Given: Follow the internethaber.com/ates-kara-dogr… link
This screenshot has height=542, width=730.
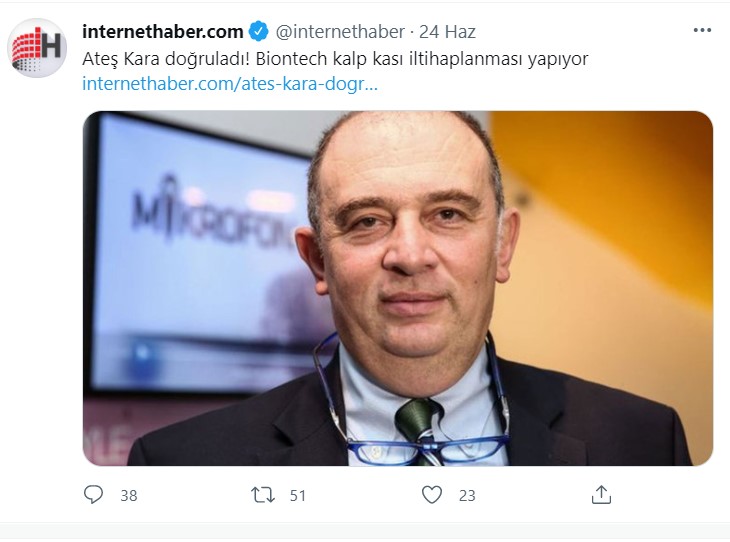Looking at the screenshot, I should (230, 84).
